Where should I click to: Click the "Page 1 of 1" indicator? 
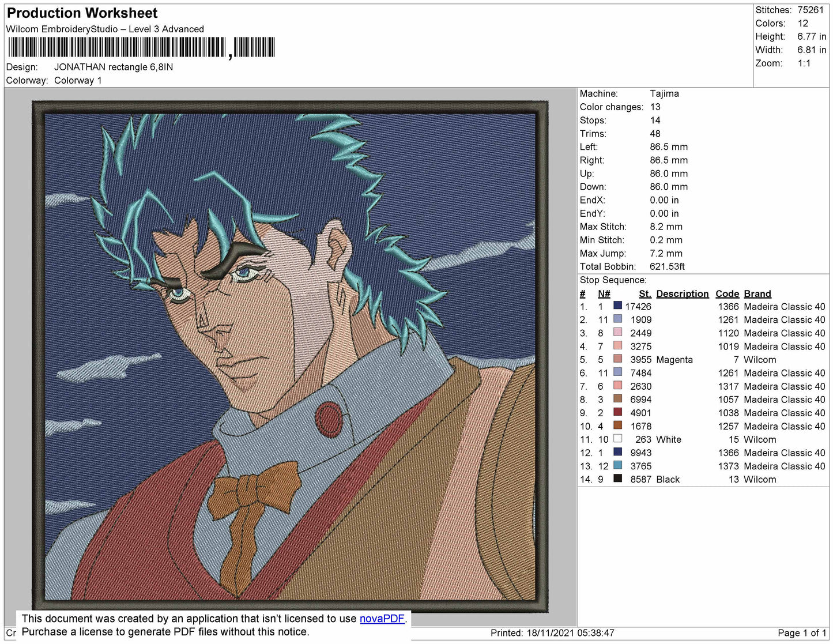point(802,632)
